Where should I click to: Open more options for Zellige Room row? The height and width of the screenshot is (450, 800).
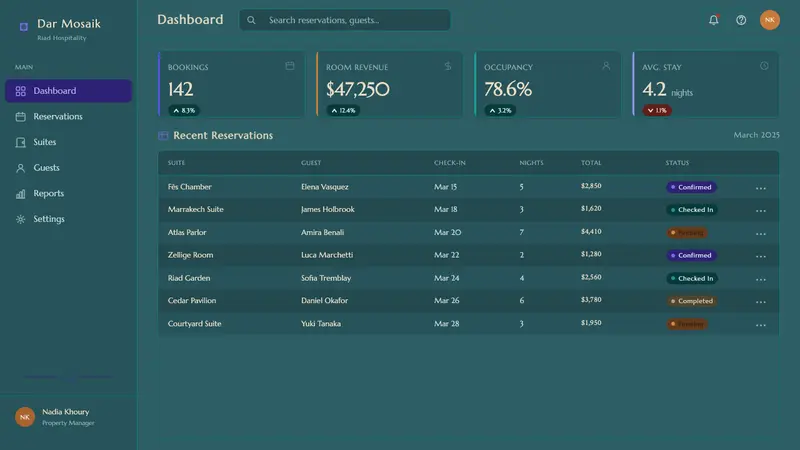(761, 256)
